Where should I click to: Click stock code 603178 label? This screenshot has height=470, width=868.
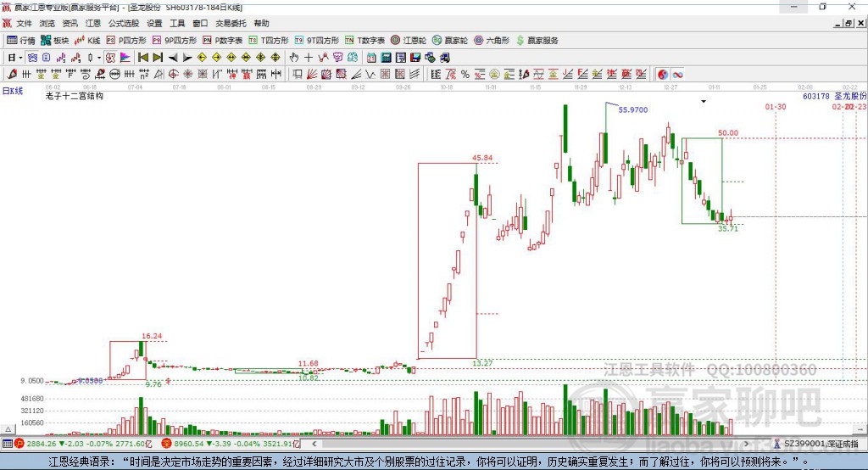coord(816,97)
